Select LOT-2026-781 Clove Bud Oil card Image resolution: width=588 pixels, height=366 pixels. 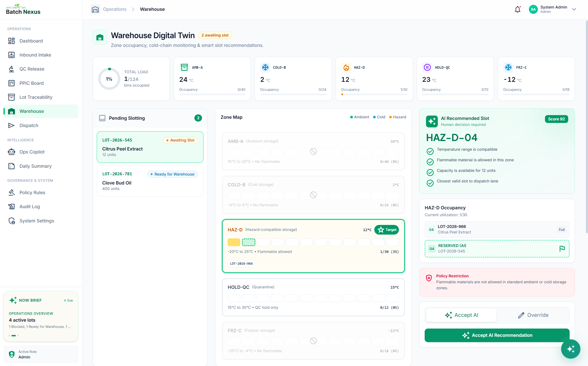(x=150, y=181)
